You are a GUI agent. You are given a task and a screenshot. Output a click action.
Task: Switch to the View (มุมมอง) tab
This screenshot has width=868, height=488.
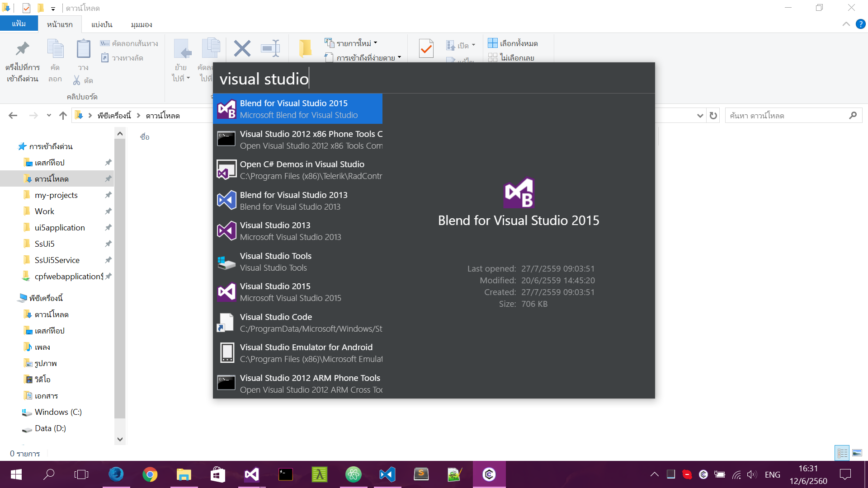click(142, 24)
